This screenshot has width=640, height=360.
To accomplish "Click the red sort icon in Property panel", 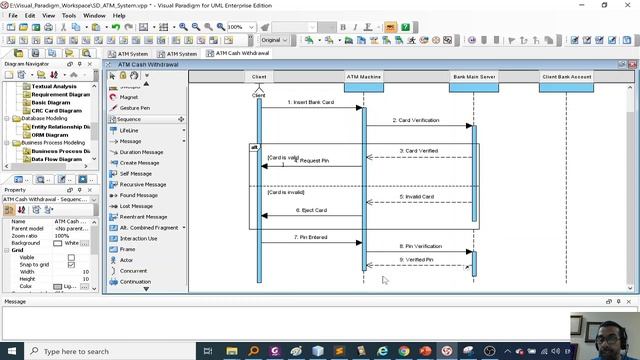I will point(22,210).
